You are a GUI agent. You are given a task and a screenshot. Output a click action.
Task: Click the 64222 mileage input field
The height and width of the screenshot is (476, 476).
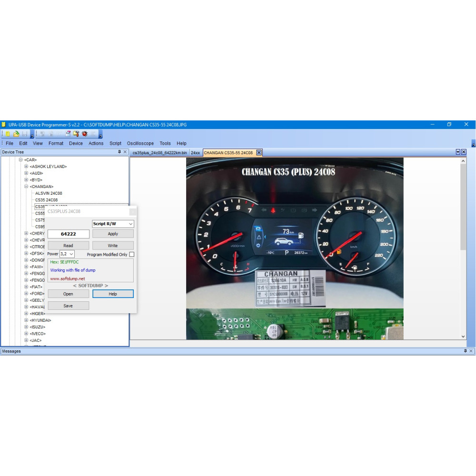pyautogui.click(x=68, y=234)
